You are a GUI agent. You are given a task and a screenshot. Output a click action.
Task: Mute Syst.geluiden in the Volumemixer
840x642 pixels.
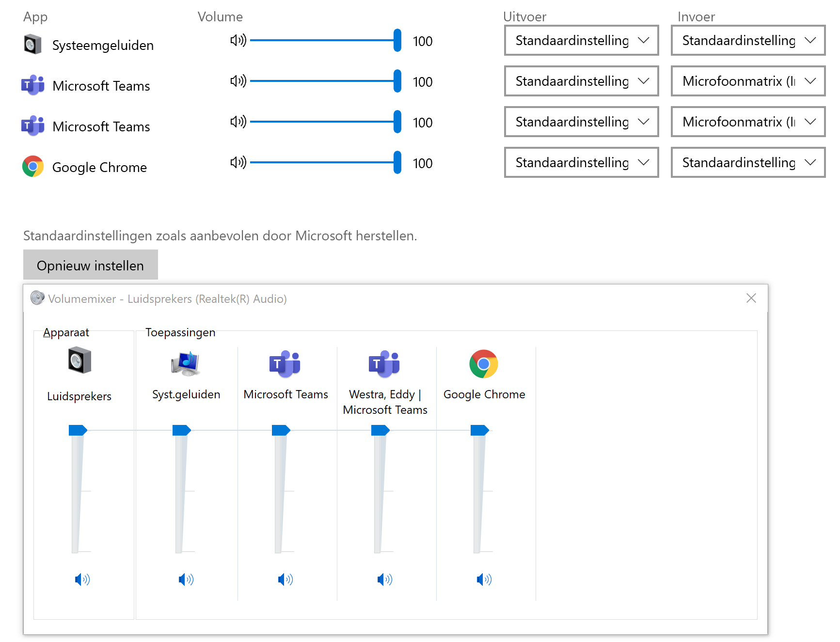coord(186,579)
